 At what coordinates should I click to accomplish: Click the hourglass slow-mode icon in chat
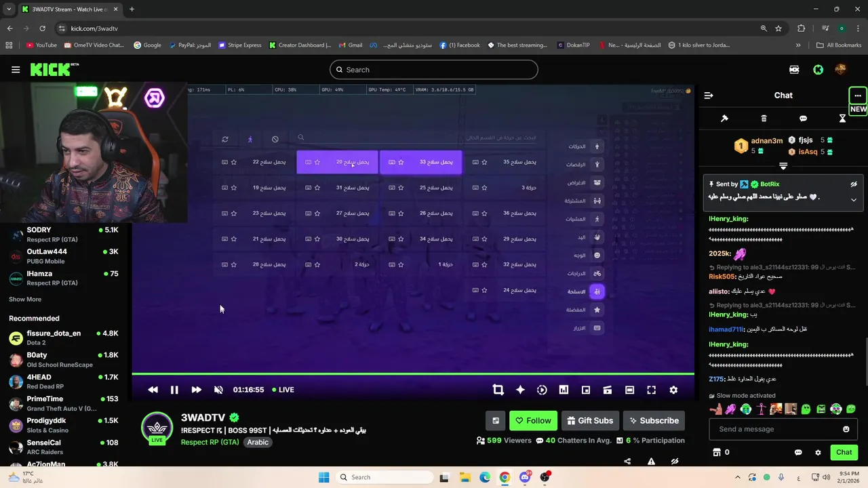[842, 119]
